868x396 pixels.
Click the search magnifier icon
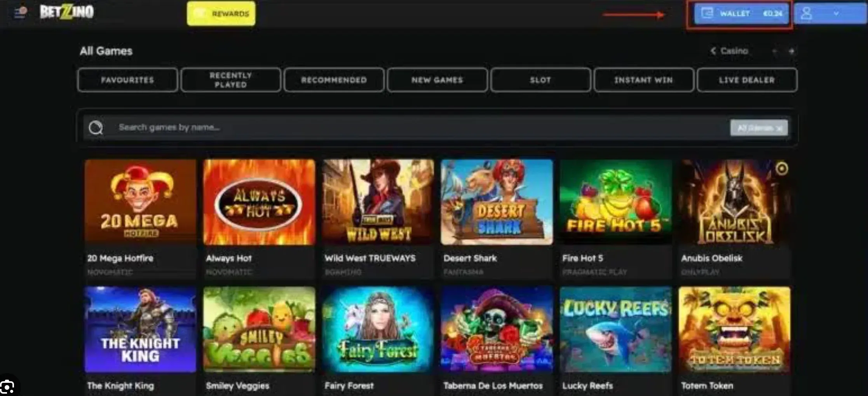[x=96, y=127]
